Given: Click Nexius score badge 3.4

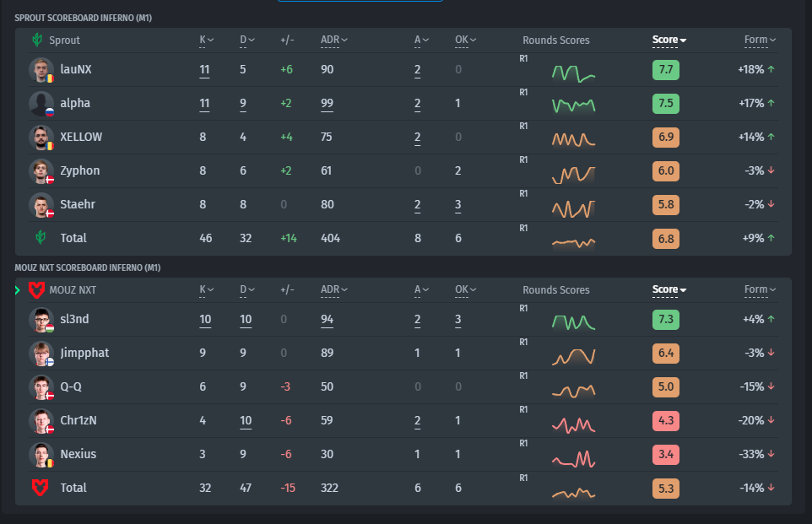Looking at the screenshot, I should tap(665, 455).
